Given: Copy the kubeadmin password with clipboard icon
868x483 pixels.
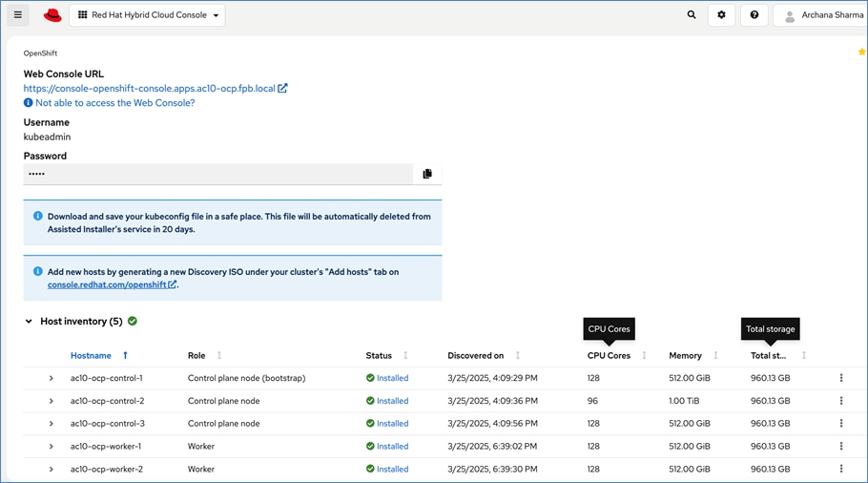Looking at the screenshot, I should tap(427, 174).
